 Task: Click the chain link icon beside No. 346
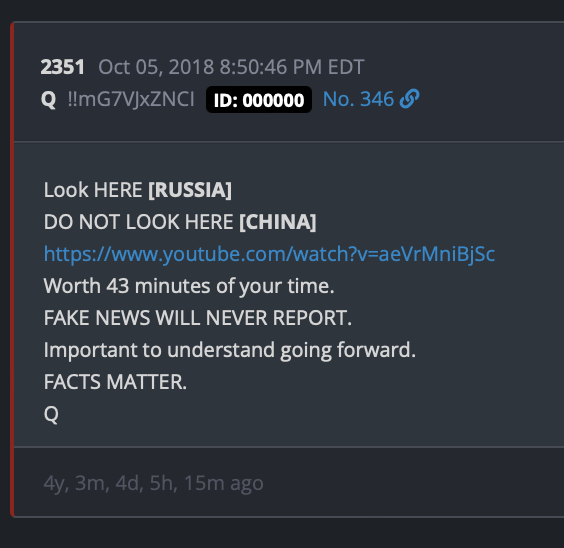pyautogui.click(x=409, y=99)
